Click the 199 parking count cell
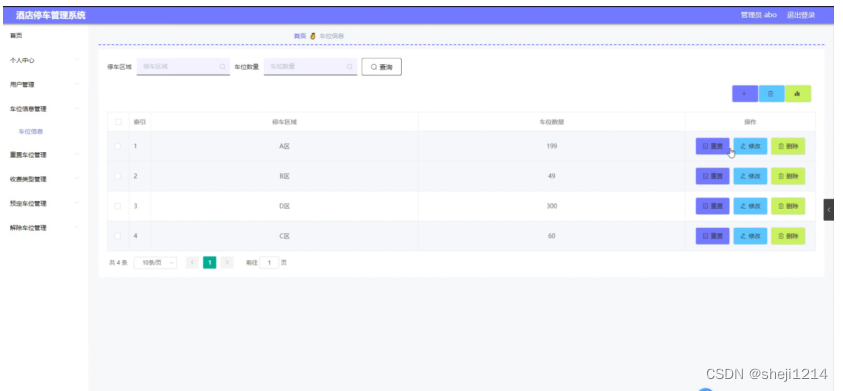The height and width of the screenshot is (391, 843). pyautogui.click(x=552, y=146)
